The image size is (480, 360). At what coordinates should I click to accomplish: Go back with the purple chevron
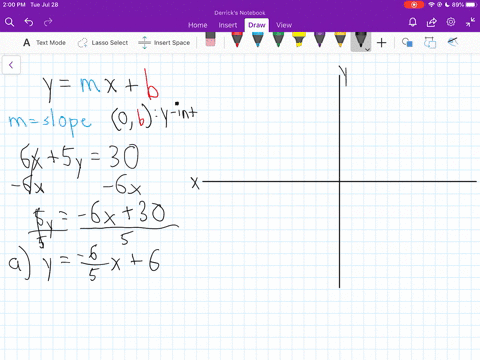[11, 65]
